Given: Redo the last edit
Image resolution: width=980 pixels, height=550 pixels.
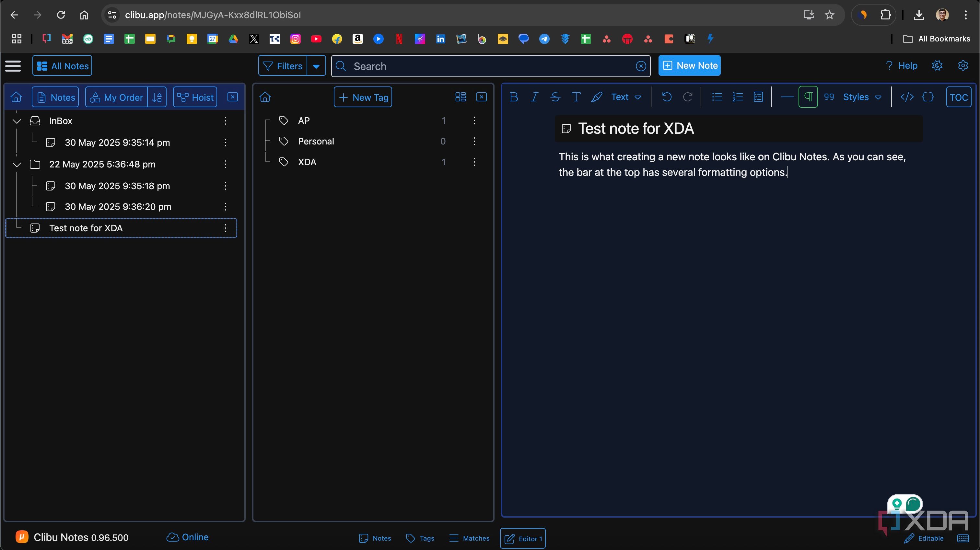Looking at the screenshot, I should [x=687, y=97].
